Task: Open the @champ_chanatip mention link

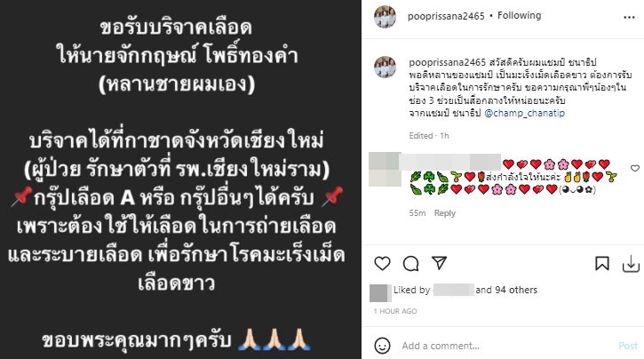Action: click(x=524, y=113)
